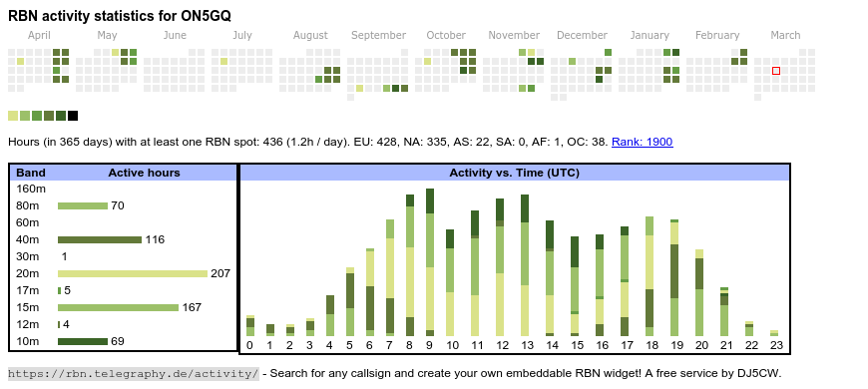Click the April month label
Image resolution: width=868 pixels, height=389 pixels.
pyautogui.click(x=39, y=35)
